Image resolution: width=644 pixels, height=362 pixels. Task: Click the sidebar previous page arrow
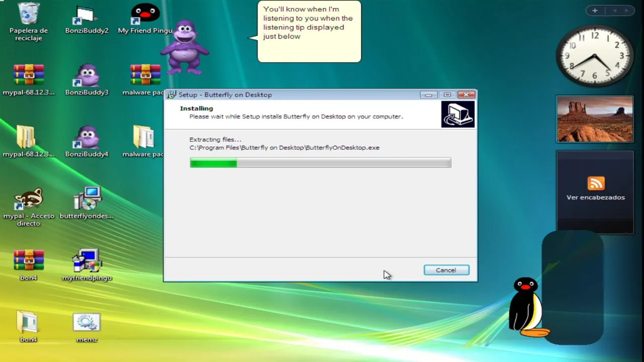coord(615,11)
